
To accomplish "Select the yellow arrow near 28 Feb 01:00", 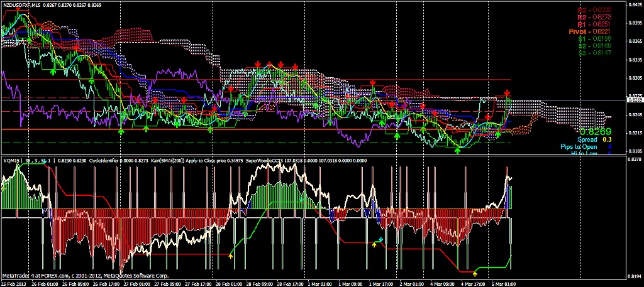I will pos(230,255).
